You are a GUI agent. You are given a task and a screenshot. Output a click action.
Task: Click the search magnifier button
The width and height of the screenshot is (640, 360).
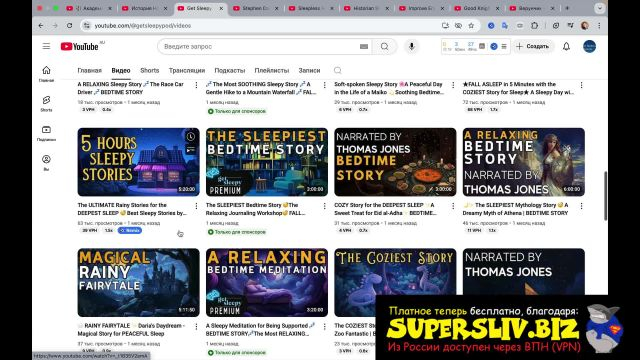click(384, 47)
